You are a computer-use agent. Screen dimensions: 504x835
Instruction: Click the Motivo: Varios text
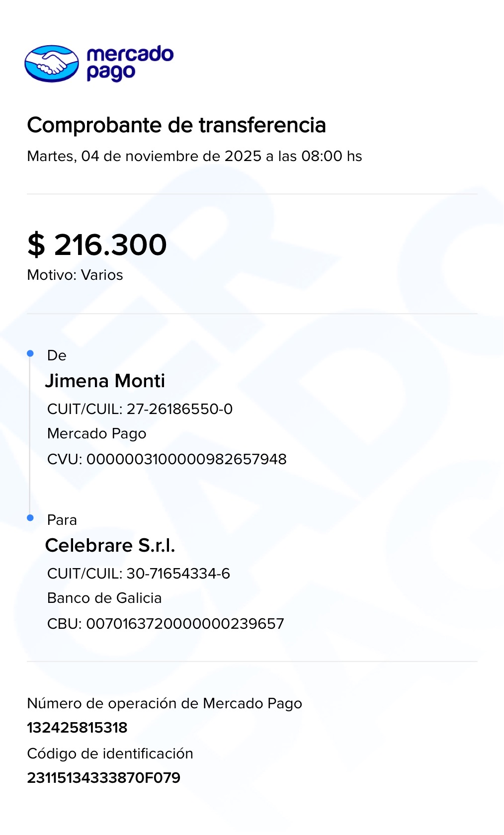(x=75, y=275)
